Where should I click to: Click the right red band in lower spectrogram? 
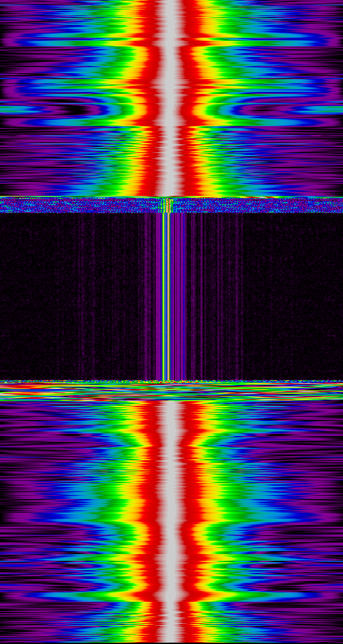[x=190, y=522]
